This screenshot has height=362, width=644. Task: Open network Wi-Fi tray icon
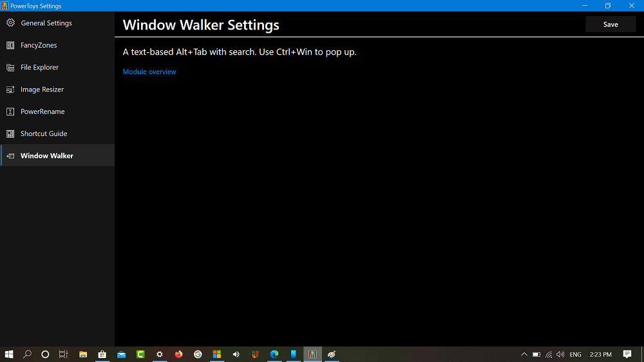549,354
